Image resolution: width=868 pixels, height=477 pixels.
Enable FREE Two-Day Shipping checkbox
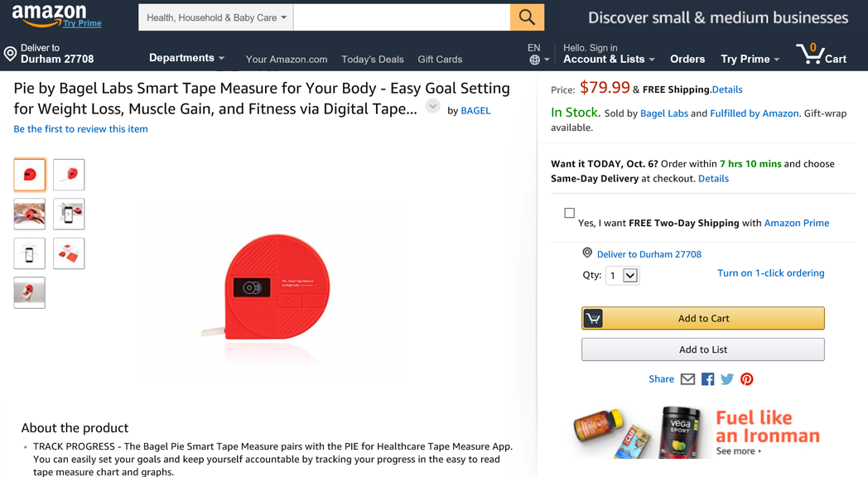click(x=569, y=213)
